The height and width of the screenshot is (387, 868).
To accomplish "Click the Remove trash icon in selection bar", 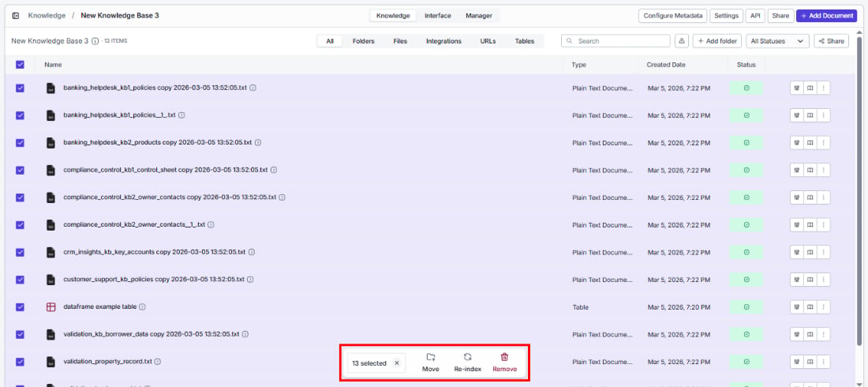I will (x=504, y=357).
